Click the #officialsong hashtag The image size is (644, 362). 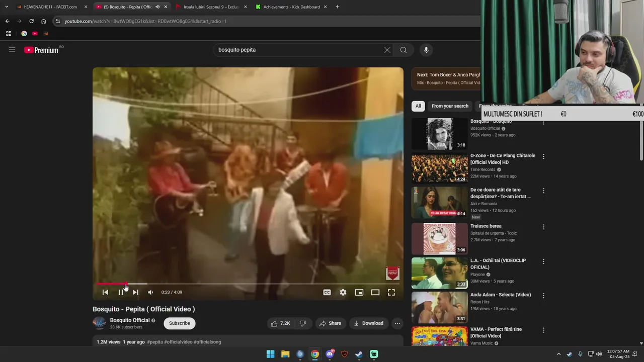[207, 342]
